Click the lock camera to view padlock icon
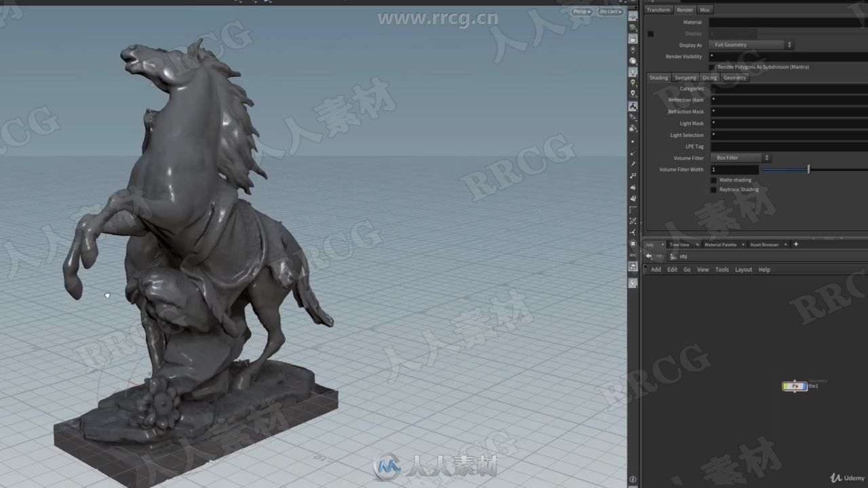This screenshot has width=868, height=488. [x=633, y=39]
